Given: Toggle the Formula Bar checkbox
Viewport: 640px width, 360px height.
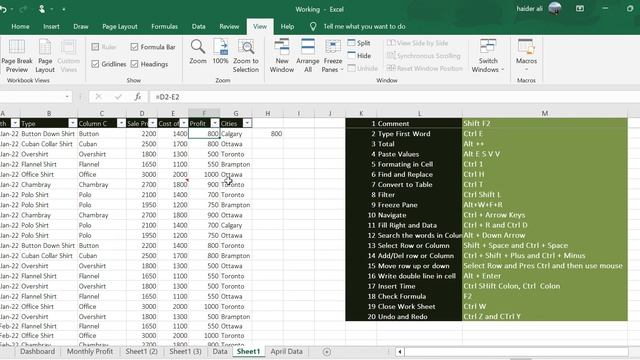Looking at the screenshot, I should tap(134, 47).
